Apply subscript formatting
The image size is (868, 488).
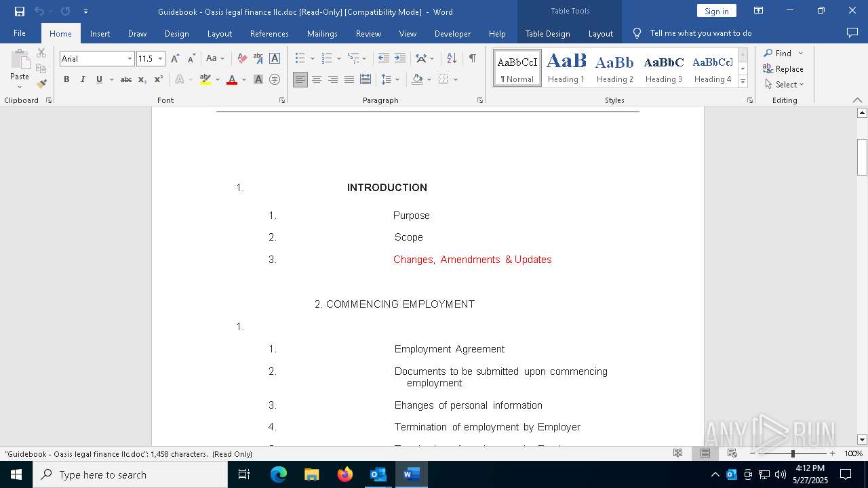tap(142, 79)
